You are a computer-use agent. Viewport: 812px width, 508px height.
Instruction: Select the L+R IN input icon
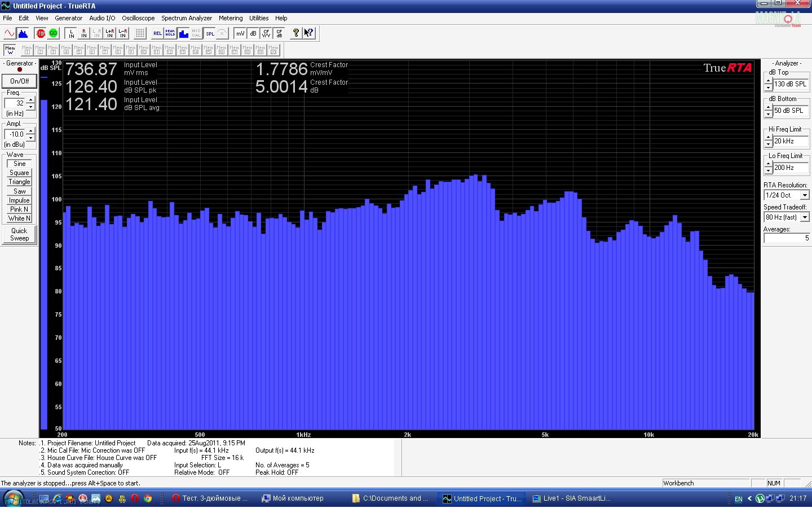tap(109, 34)
